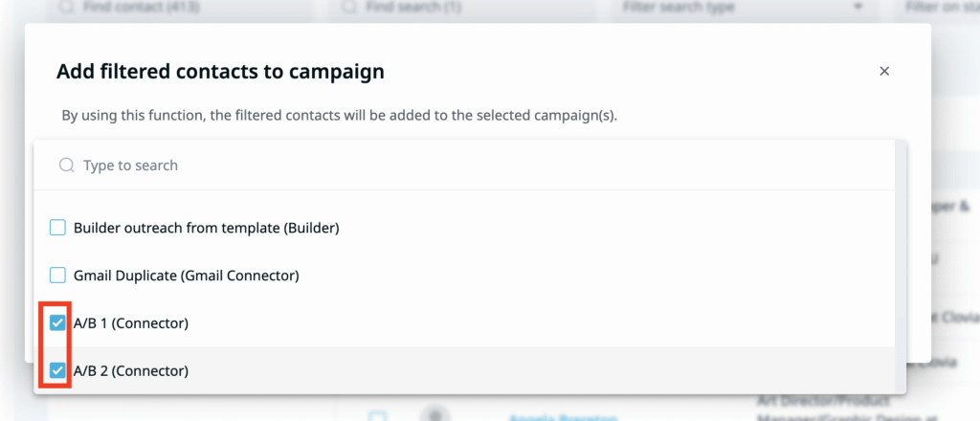Click the magnifier icon in Find contact
The width and height of the screenshot is (980, 421).
pos(66,8)
